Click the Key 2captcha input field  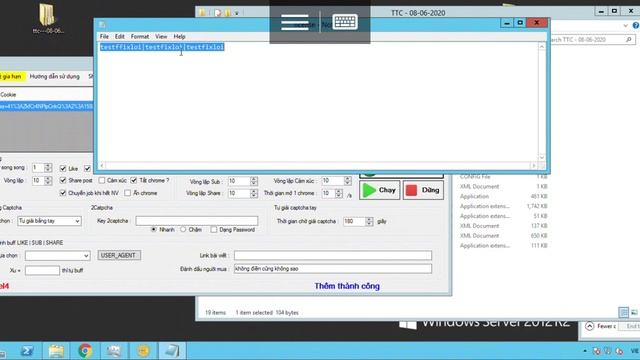[197, 221]
